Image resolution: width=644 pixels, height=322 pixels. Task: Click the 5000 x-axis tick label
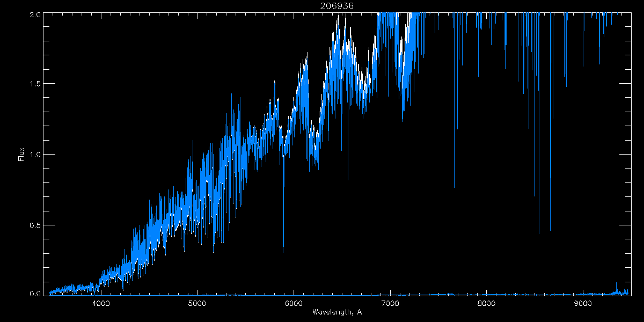197,304
